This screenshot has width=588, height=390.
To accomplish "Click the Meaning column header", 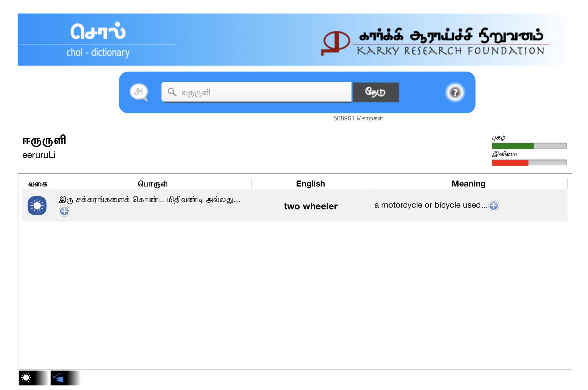I will pos(468,184).
